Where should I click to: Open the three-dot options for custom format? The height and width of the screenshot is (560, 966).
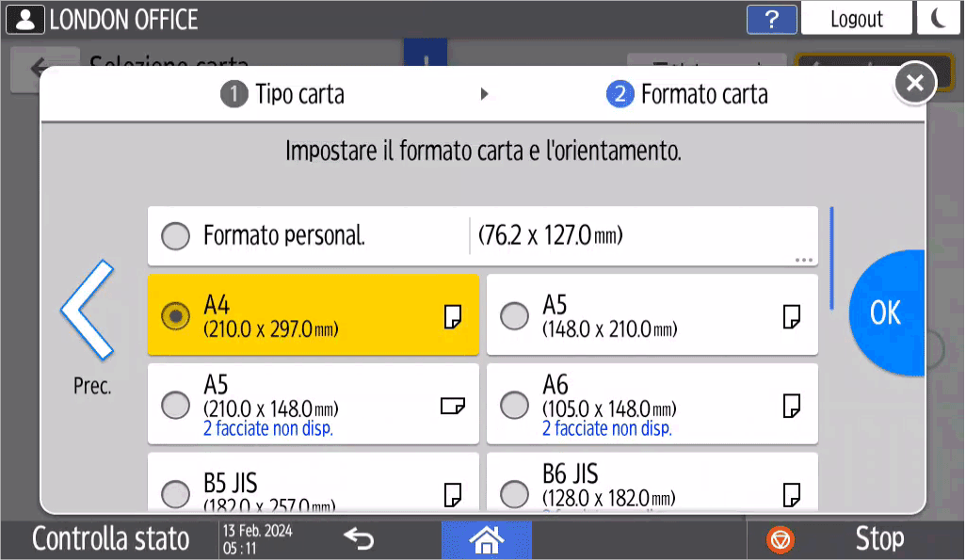point(803,260)
